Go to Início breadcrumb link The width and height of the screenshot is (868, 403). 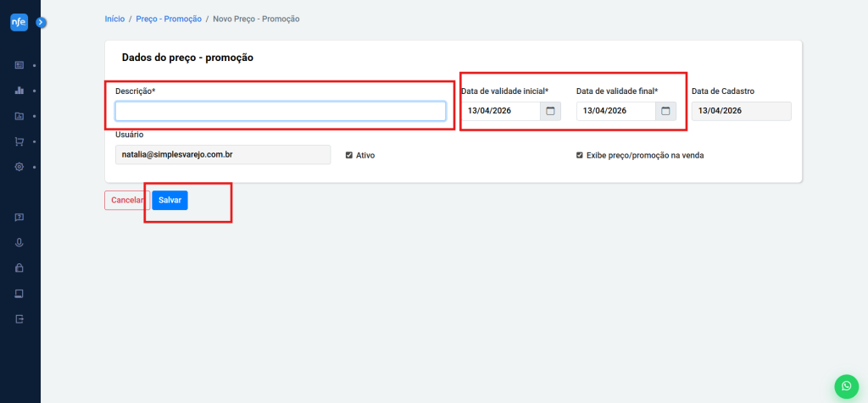coord(114,19)
